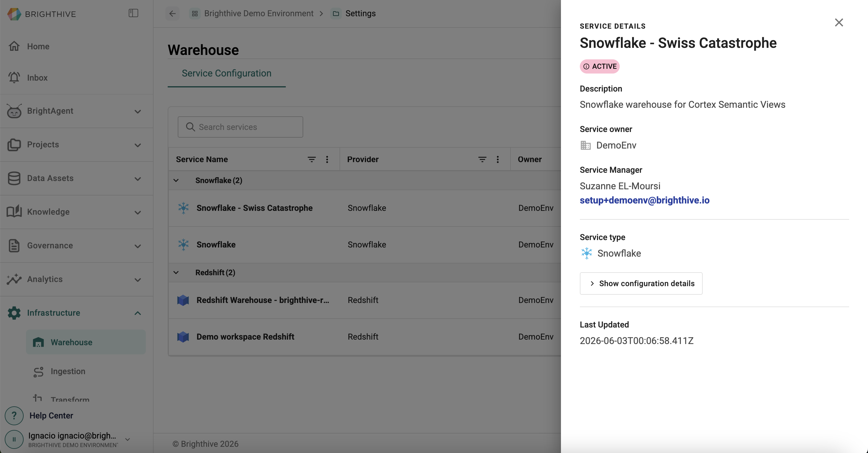Go back with the left arrow

[172, 14]
